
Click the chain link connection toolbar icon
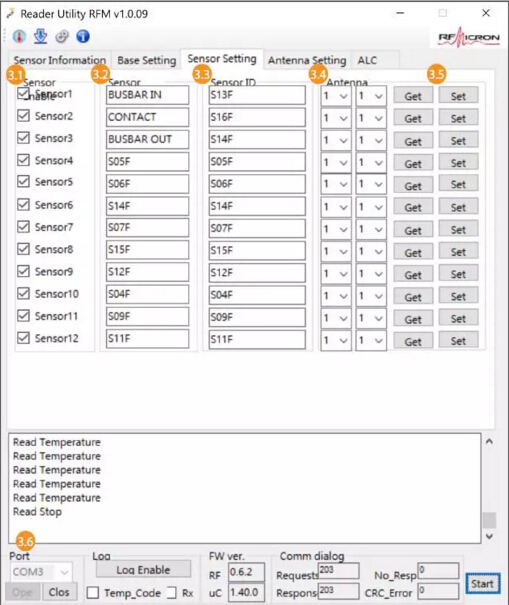pos(62,37)
